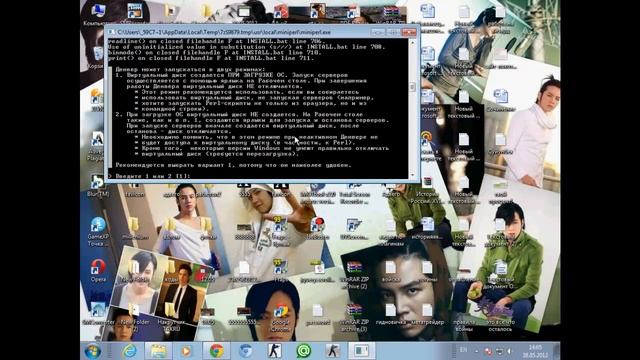Select the 'История России' desktop file

coord(427,190)
